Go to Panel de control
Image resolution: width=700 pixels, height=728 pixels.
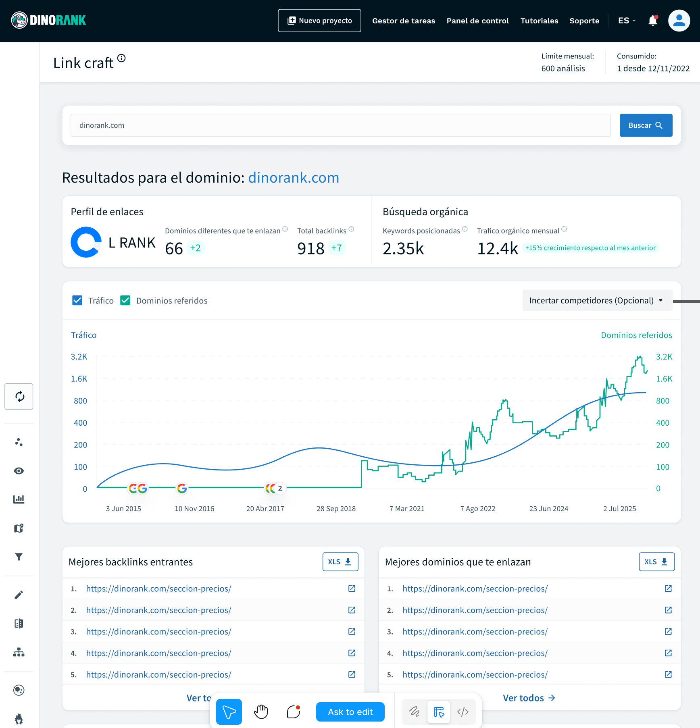[x=477, y=21]
